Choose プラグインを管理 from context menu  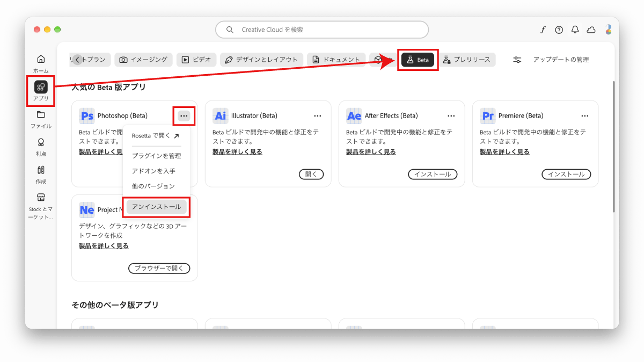(x=156, y=156)
